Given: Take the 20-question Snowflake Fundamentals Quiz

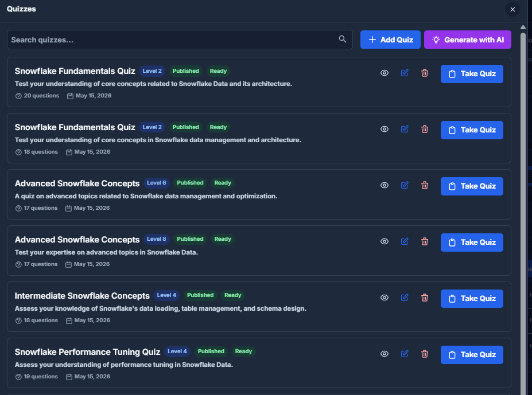Looking at the screenshot, I should coord(472,74).
